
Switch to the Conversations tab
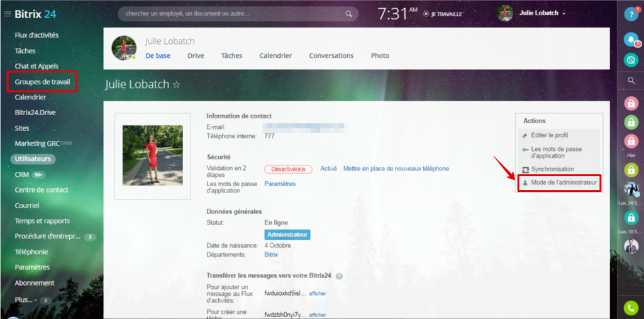[331, 55]
